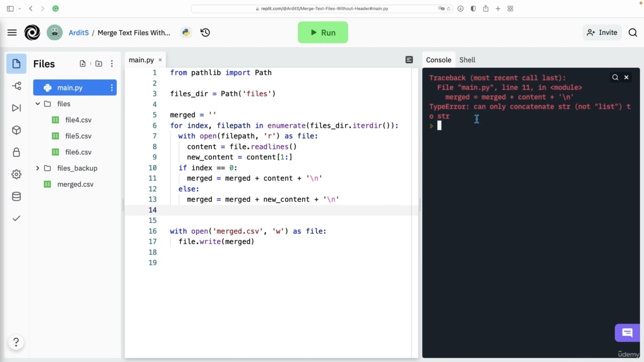
Task: Toggle the editor layout panel icon
Action: 409,60
